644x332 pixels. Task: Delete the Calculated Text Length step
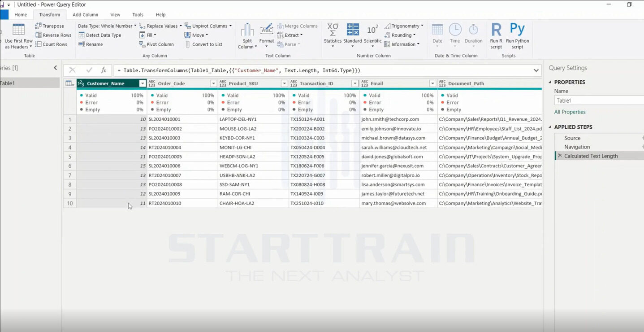tap(560, 156)
